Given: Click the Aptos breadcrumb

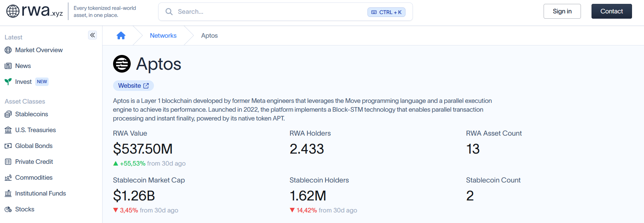Looking at the screenshot, I should click(209, 36).
